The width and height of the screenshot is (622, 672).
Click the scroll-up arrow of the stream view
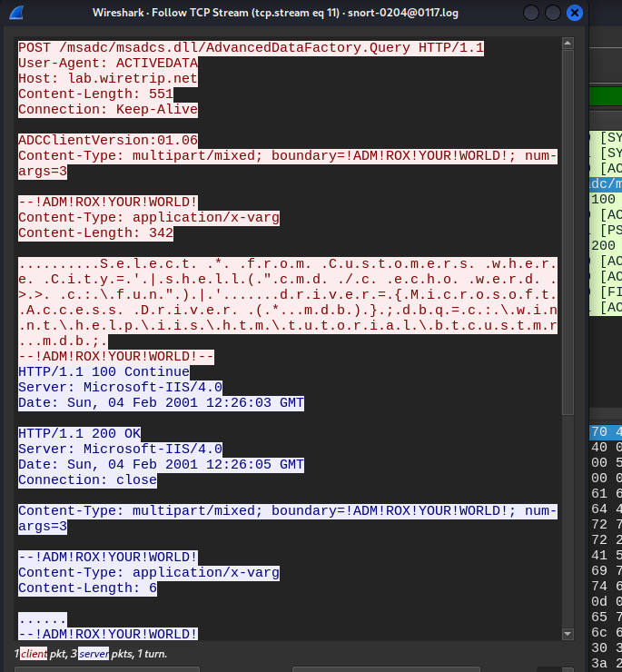click(x=568, y=43)
